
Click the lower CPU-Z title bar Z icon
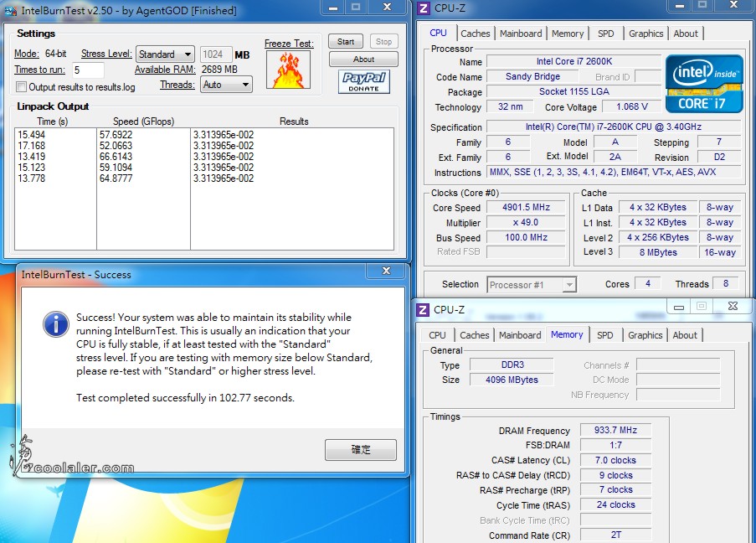pos(422,309)
